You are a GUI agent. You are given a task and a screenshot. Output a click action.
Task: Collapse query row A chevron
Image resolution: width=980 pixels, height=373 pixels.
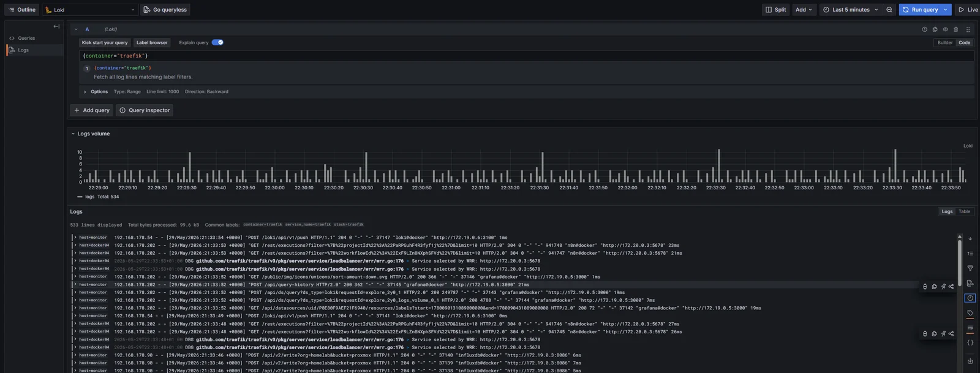pos(76,29)
